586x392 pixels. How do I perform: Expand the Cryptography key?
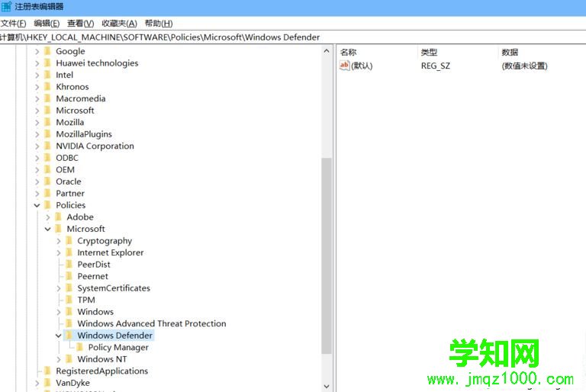[x=59, y=241]
